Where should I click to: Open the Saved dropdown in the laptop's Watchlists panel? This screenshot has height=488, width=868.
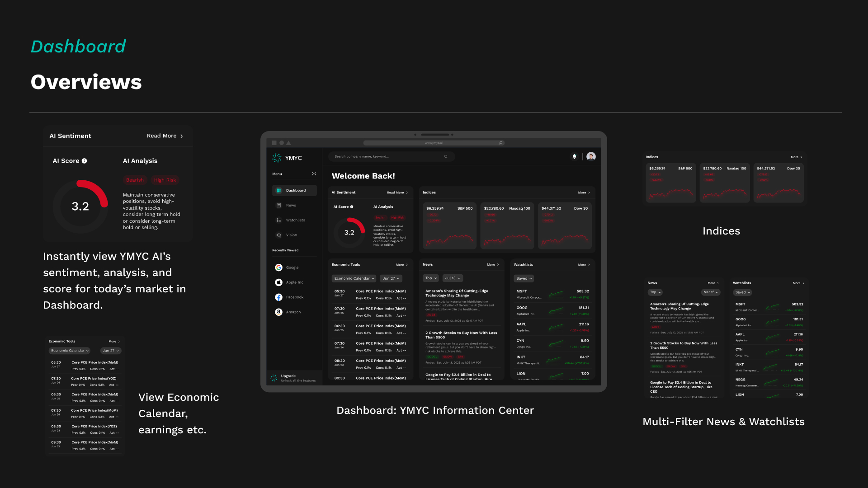click(x=524, y=279)
